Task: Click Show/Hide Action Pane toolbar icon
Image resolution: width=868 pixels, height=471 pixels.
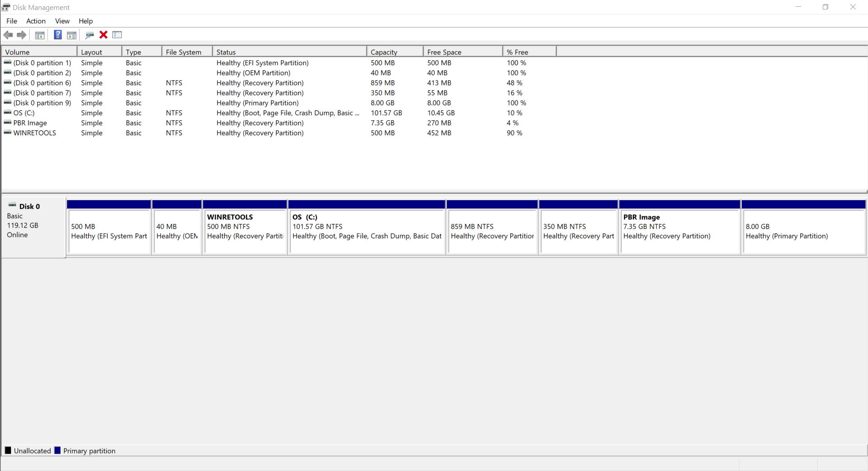Action: click(71, 35)
